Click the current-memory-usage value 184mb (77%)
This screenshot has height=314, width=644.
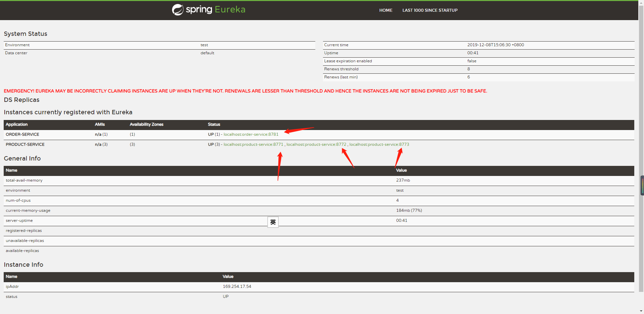pos(409,210)
